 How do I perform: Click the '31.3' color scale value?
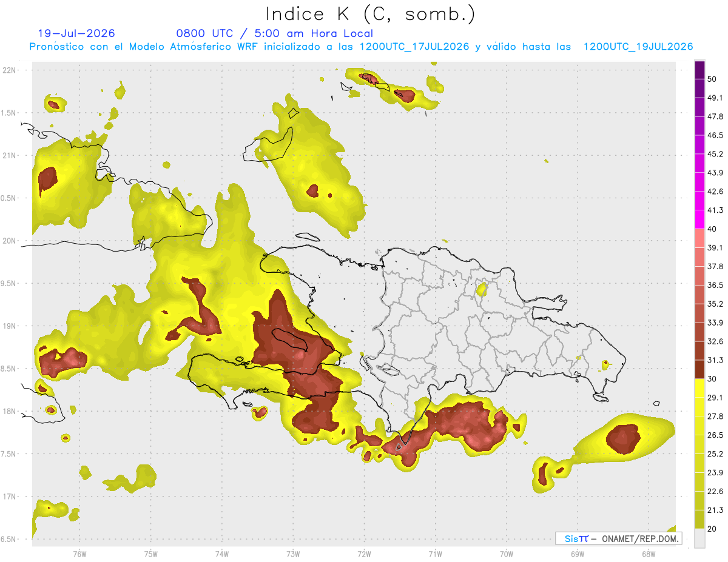click(x=715, y=360)
